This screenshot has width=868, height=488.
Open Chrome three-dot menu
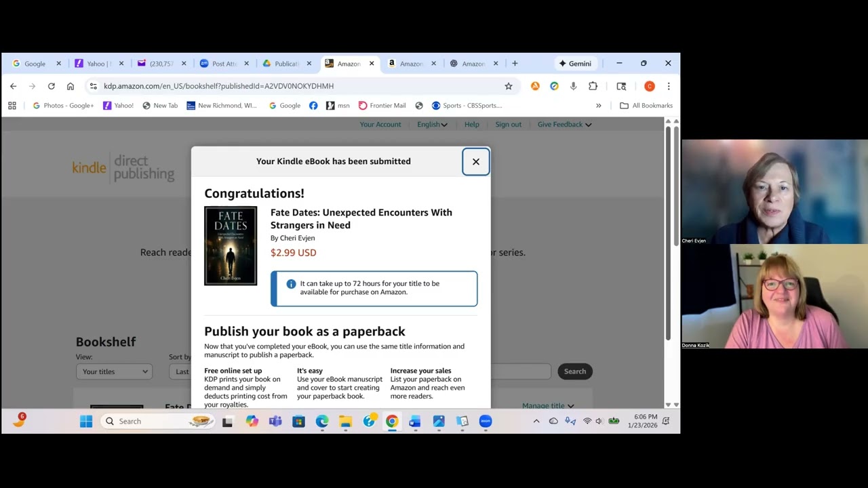[668, 86]
